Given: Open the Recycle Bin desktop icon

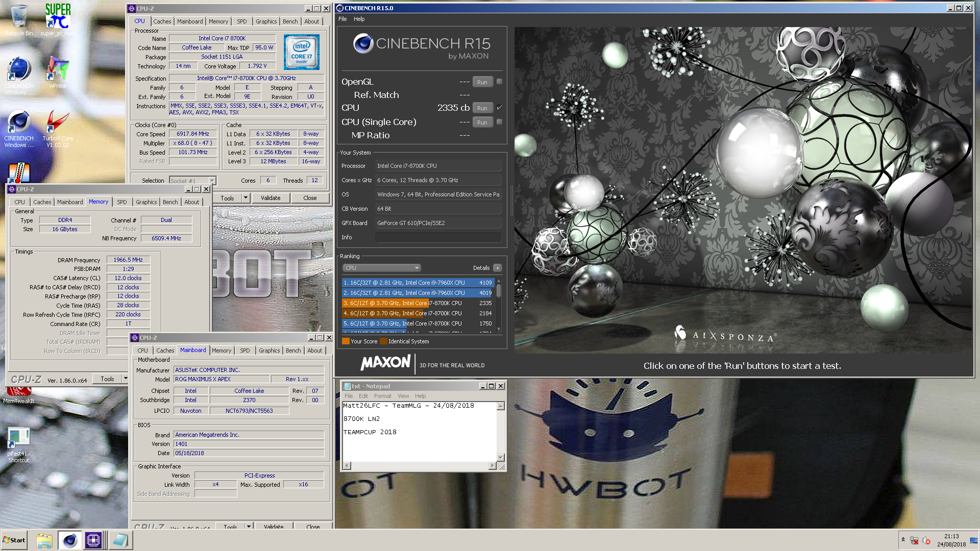Looking at the screenshot, I should tap(19, 20).
